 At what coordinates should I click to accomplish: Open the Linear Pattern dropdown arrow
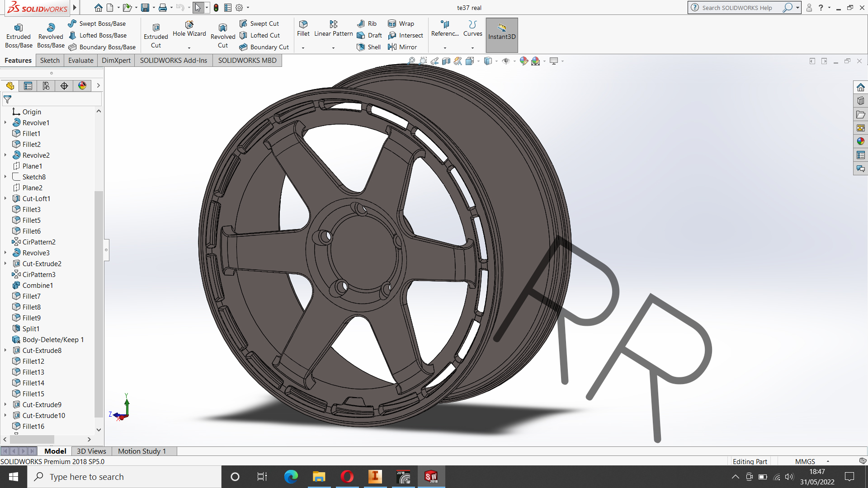[333, 48]
